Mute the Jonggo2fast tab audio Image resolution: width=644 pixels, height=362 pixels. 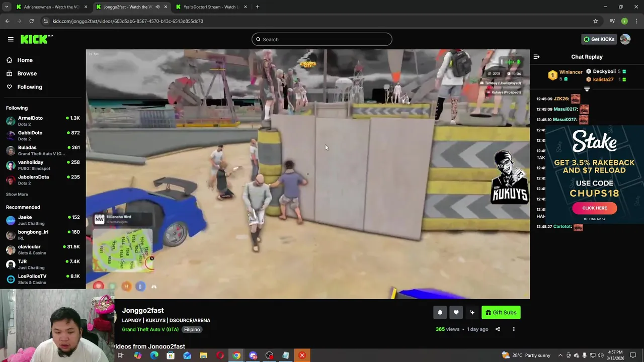[x=157, y=7]
